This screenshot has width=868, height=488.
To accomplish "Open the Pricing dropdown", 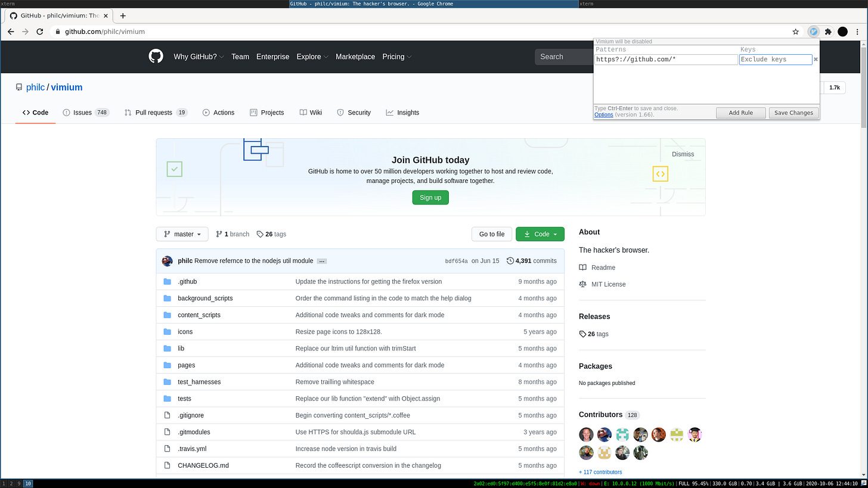I will (397, 57).
